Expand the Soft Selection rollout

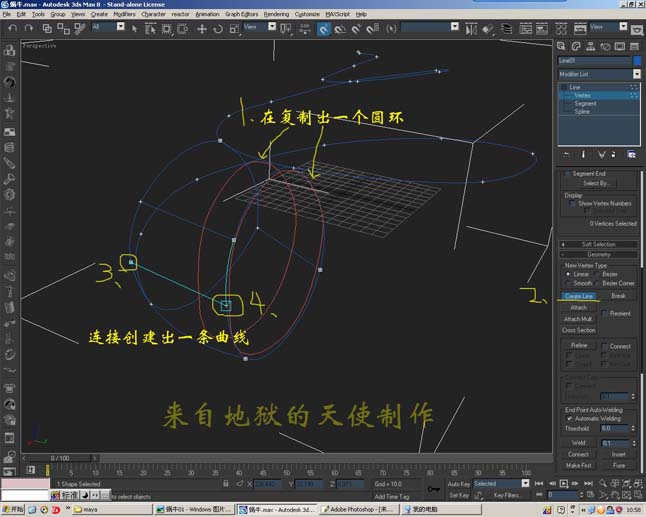(x=599, y=244)
